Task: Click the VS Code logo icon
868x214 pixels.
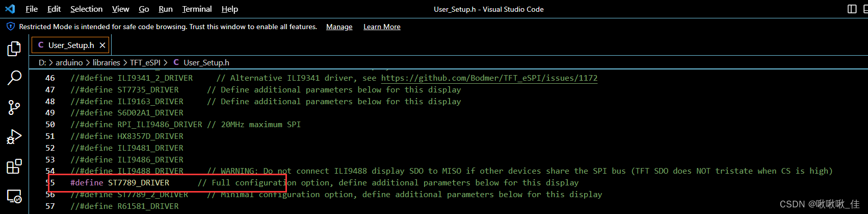Action: coord(10,9)
